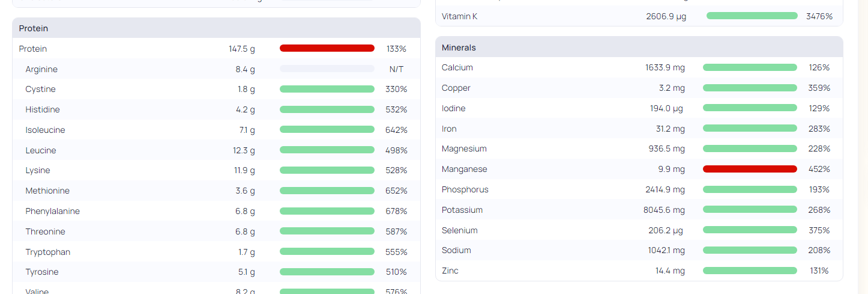
Task: Select the Potassium nutrient label
Action: click(462, 210)
